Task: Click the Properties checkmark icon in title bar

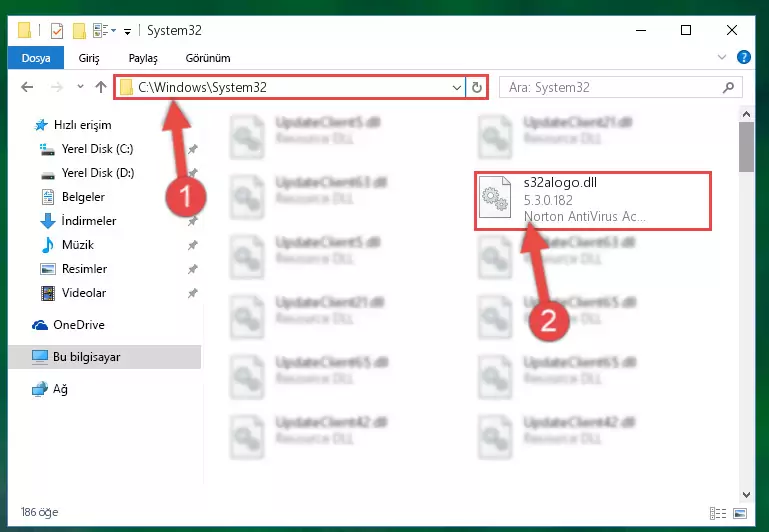Action: [x=57, y=31]
